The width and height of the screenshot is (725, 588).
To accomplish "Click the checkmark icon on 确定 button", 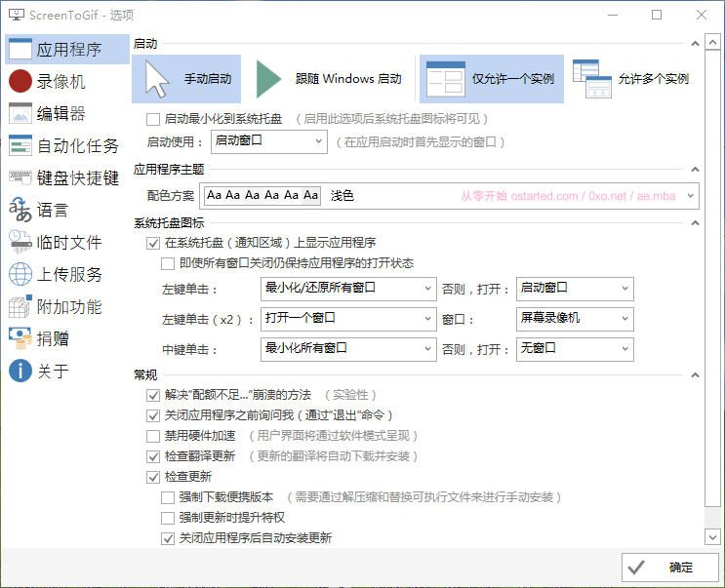I will click(x=636, y=568).
